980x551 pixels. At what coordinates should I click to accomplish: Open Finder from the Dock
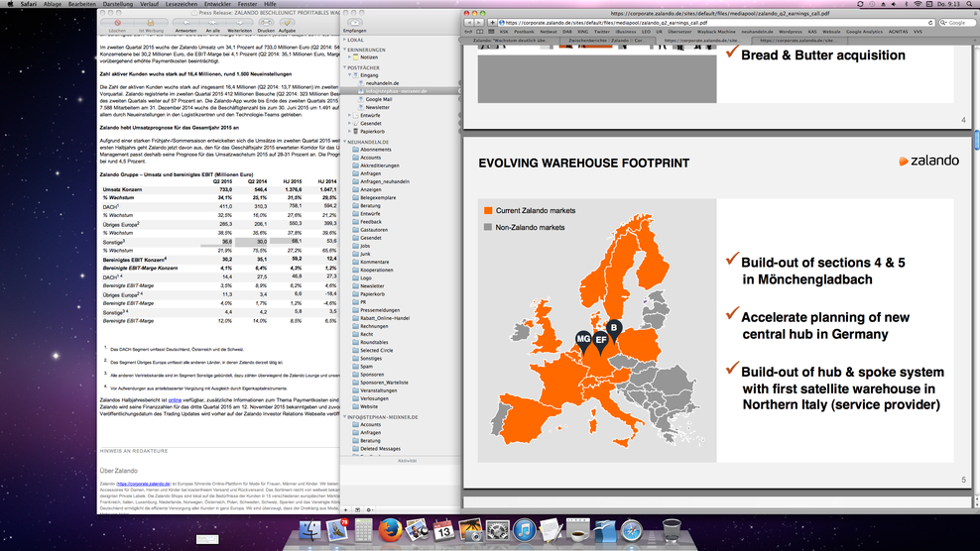coord(310,530)
